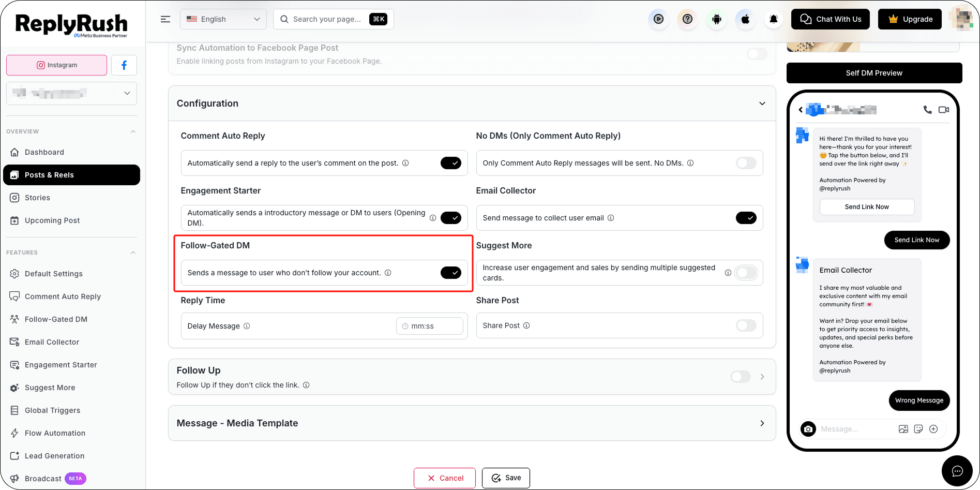Click the video call icon in preview
Image resolution: width=980 pixels, height=490 pixels.
[x=944, y=110]
